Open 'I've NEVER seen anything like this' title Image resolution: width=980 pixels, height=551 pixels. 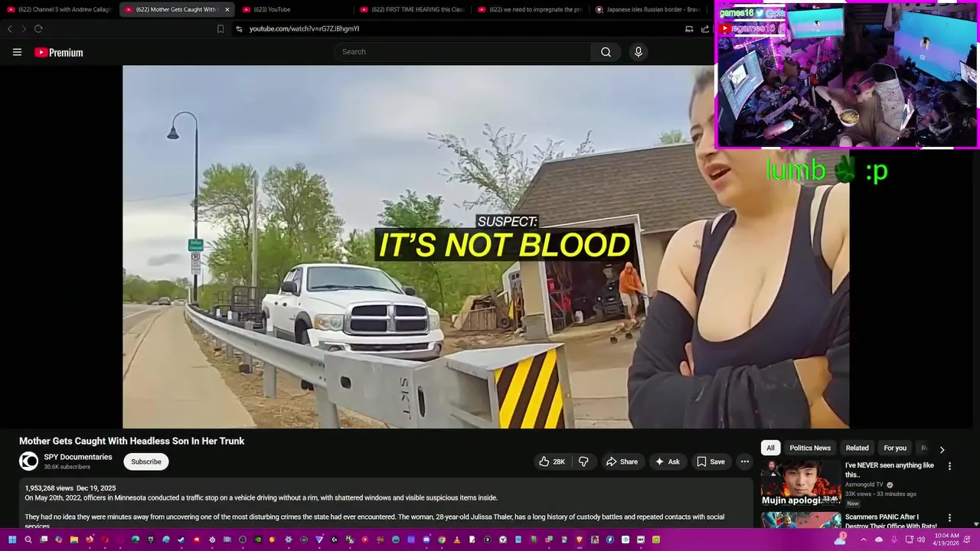point(890,469)
